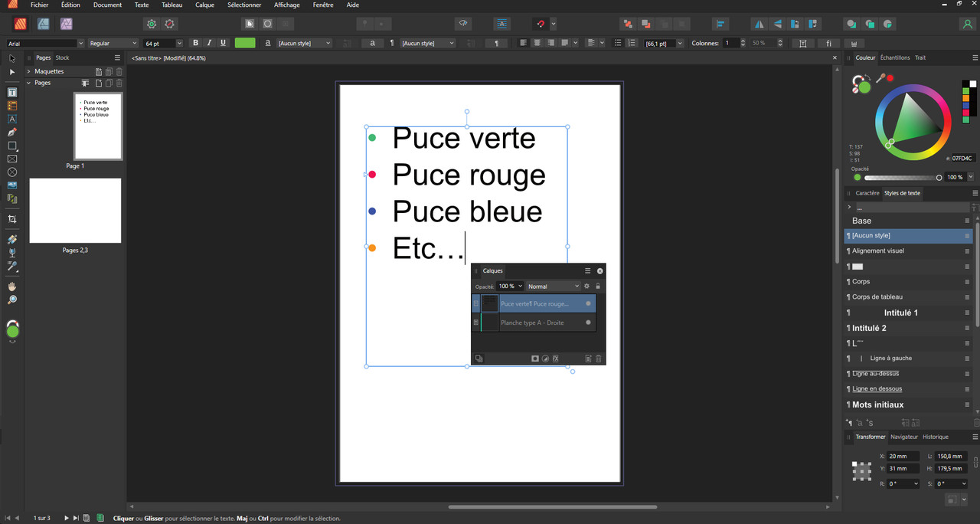Screen dimensions: 980x524
Task: Switch to the Navigateur tab
Action: [904, 437]
